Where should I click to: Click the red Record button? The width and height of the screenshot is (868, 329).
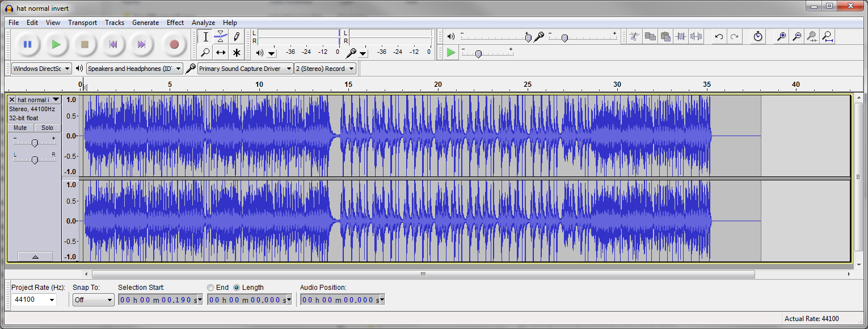point(174,44)
